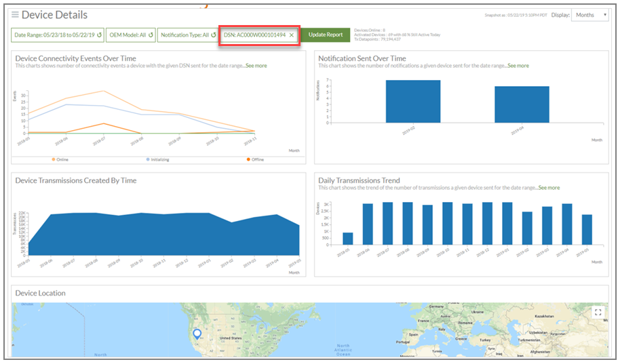Screen dimensions: 618x364
Task: Click the 2019-04 notifications bar
Action: 522,105
